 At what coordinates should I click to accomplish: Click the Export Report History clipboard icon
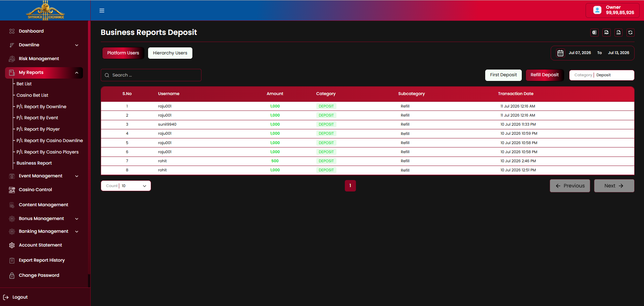12,260
